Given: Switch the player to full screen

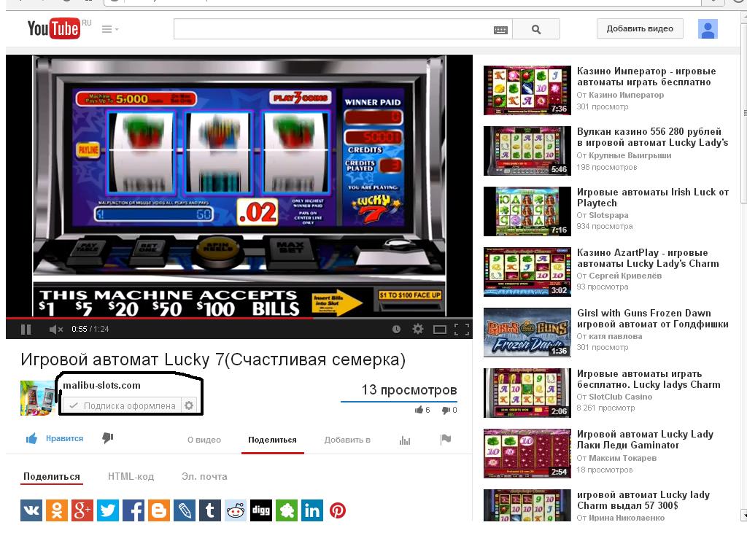Looking at the screenshot, I should [462, 329].
